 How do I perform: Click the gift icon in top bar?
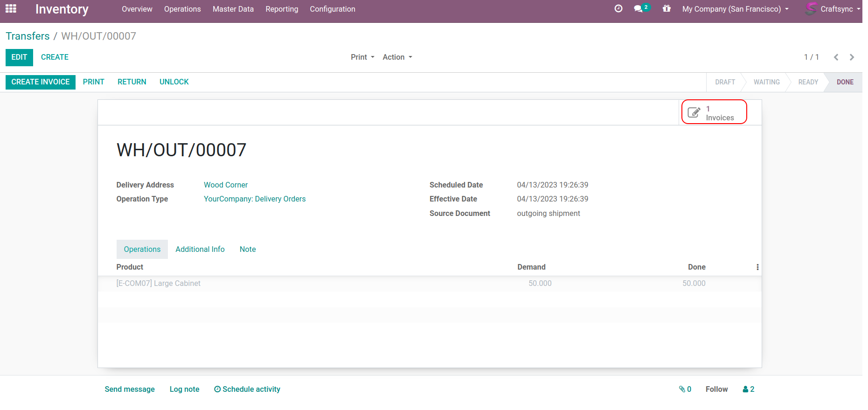point(667,9)
